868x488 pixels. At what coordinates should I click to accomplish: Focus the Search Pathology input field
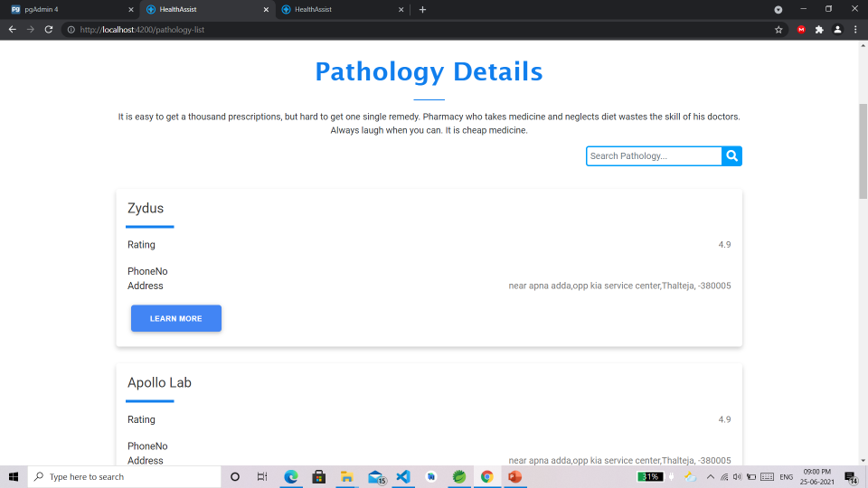click(654, 156)
